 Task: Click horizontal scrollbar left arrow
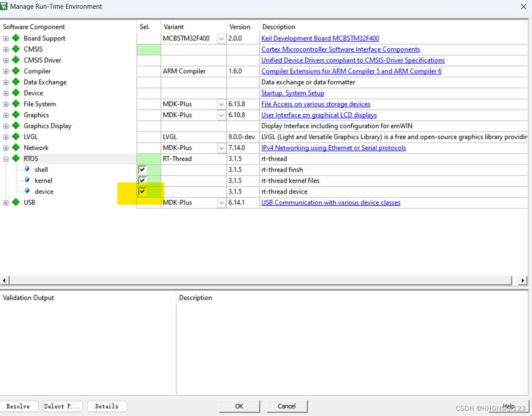pos(4,280)
